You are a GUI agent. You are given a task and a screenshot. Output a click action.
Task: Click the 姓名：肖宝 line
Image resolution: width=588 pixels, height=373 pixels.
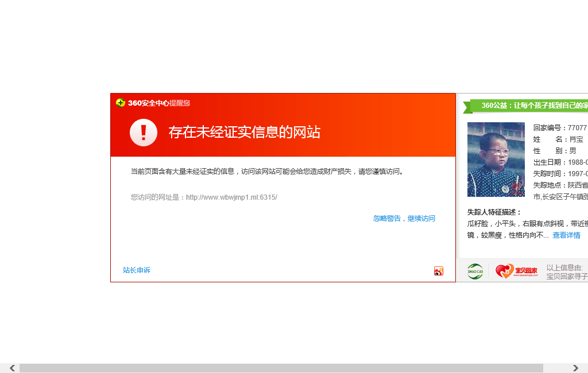tap(558, 139)
